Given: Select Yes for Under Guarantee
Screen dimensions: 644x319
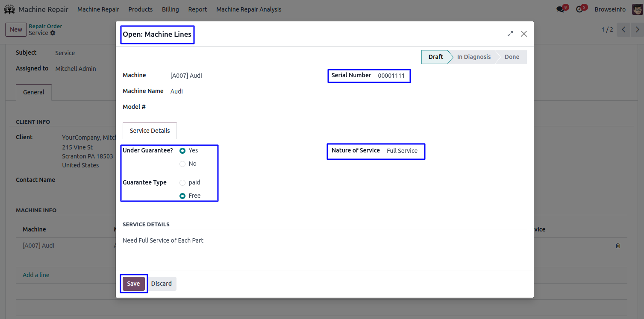Looking at the screenshot, I should (x=182, y=151).
